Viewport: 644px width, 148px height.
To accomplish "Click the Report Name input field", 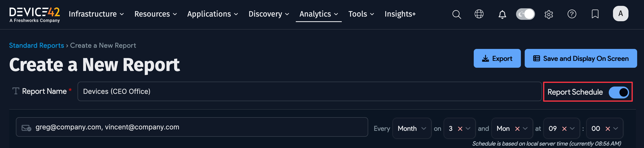I will [309, 92].
